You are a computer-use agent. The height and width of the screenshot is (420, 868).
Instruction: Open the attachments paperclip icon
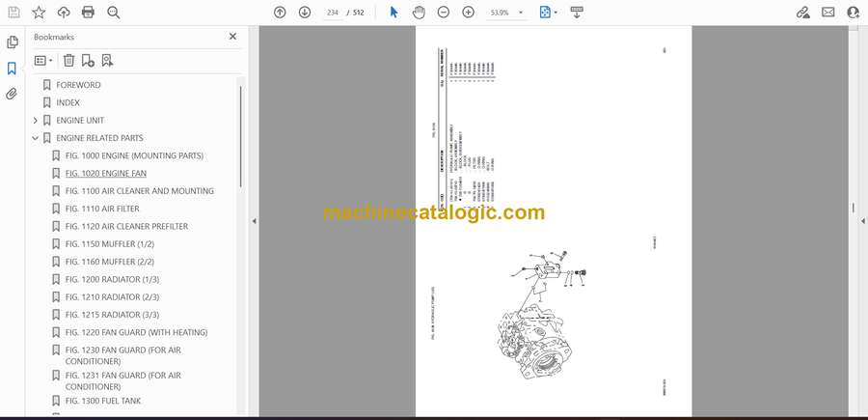(x=12, y=94)
